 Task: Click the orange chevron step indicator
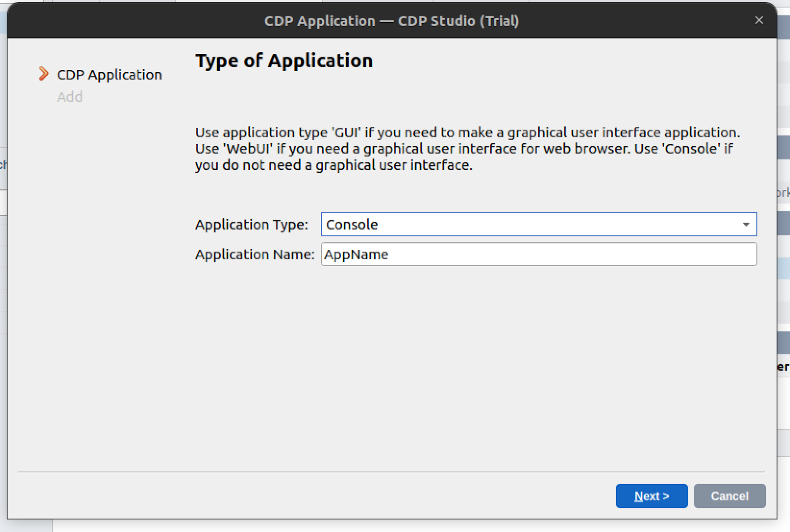tap(44, 74)
